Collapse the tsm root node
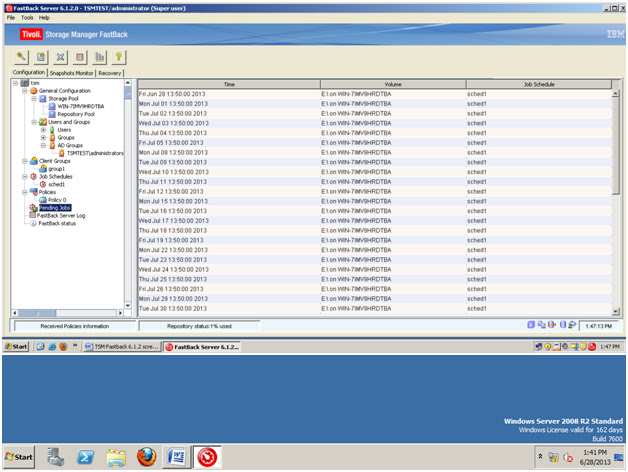Screen dimensions: 628x472 (x=15, y=83)
